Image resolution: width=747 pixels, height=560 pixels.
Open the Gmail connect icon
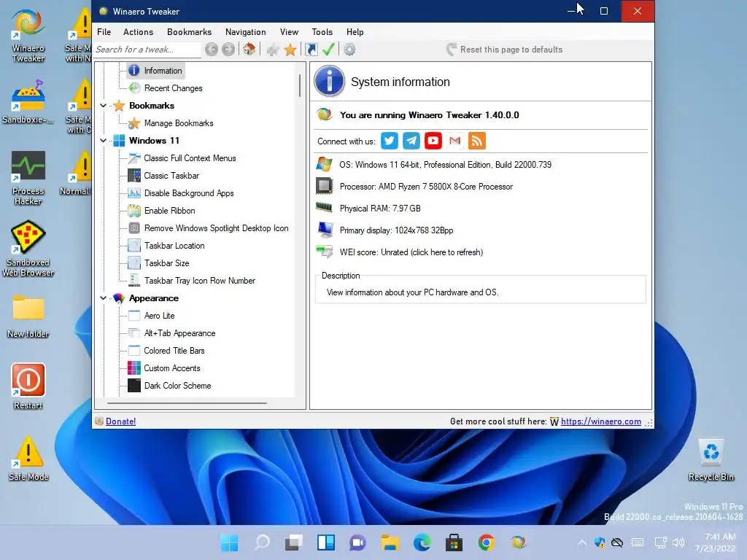point(455,141)
